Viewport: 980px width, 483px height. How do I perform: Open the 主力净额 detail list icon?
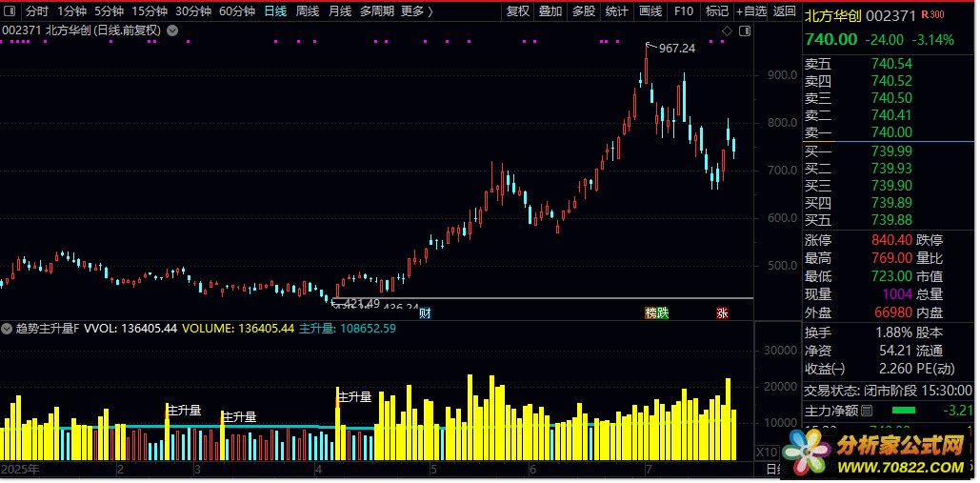[867, 411]
